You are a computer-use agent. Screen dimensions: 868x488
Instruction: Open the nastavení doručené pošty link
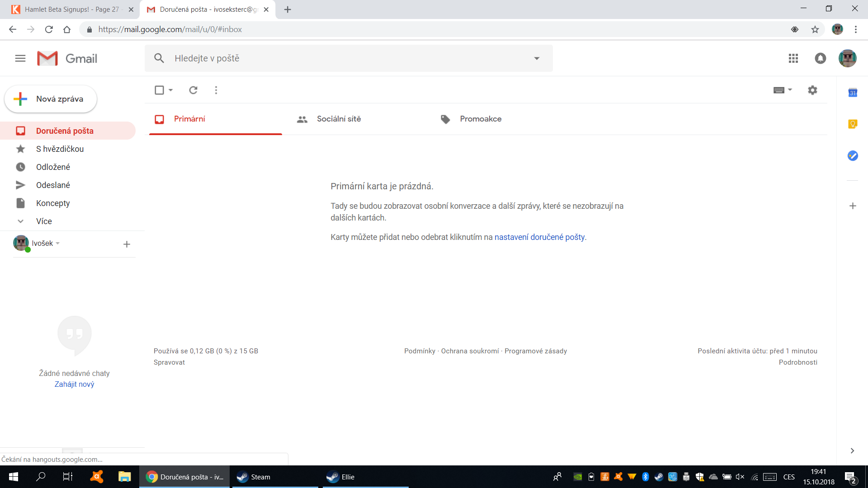(539, 237)
